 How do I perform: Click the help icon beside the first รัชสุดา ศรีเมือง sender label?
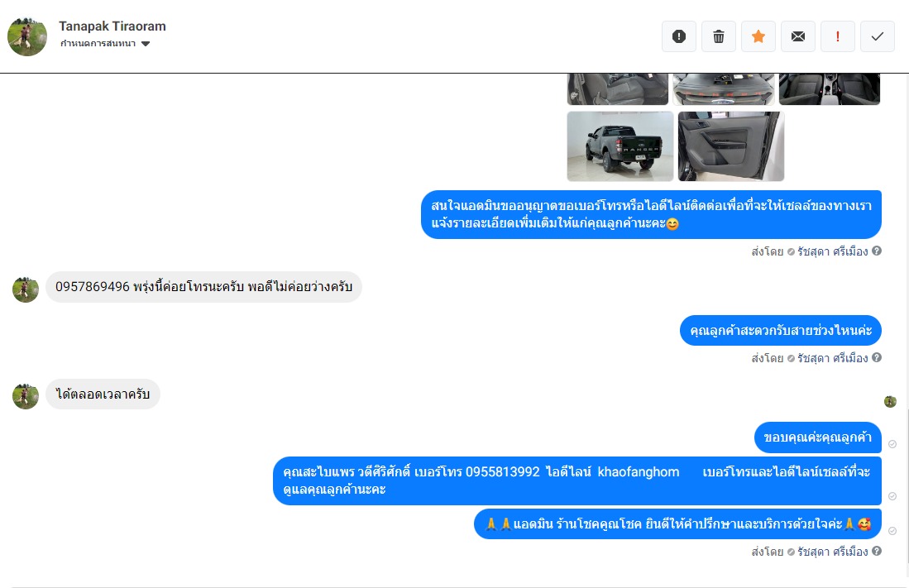[877, 251]
